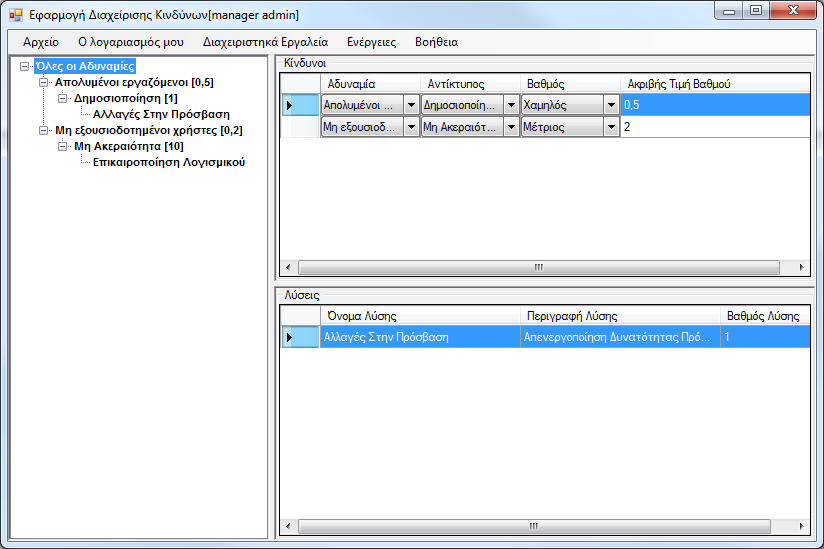824x549 pixels.
Task: Click the 0,5 exact value cell
Action: click(x=715, y=105)
